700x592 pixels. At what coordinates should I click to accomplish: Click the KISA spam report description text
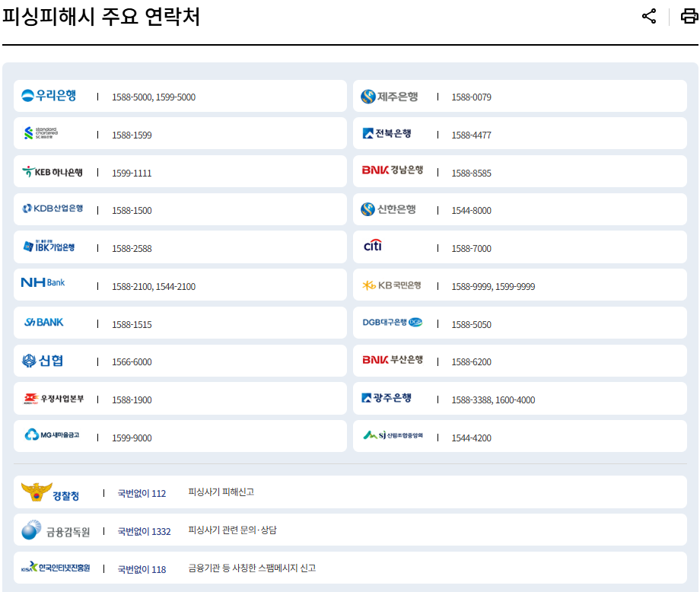point(252,568)
